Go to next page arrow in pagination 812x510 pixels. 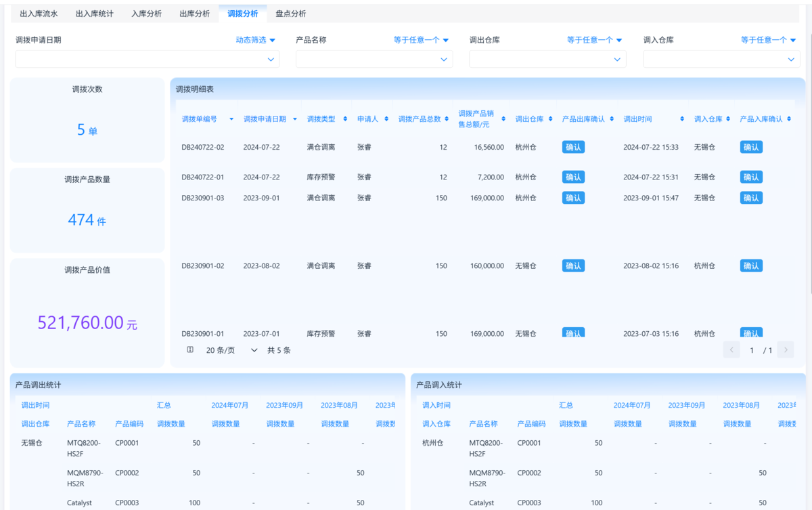786,350
